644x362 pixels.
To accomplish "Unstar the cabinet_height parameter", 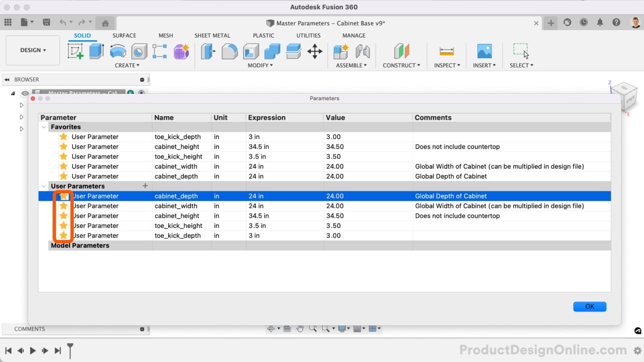I will coord(63,216).
